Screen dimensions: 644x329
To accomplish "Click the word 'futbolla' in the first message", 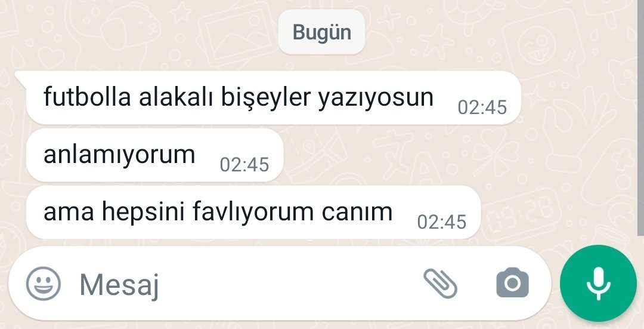I will 87,97.
